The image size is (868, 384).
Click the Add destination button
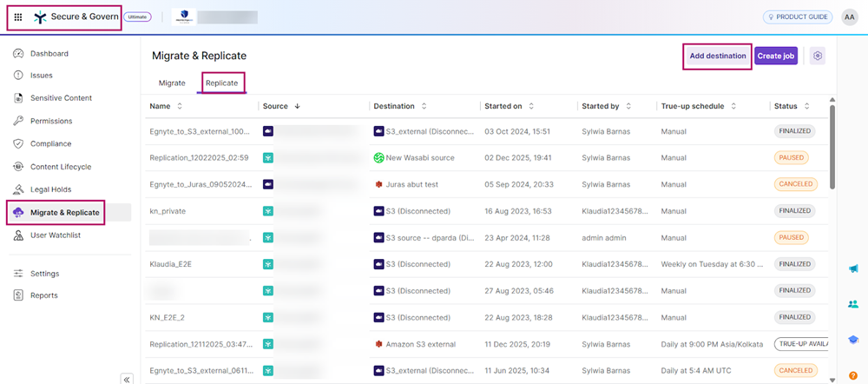pos(717,56)
